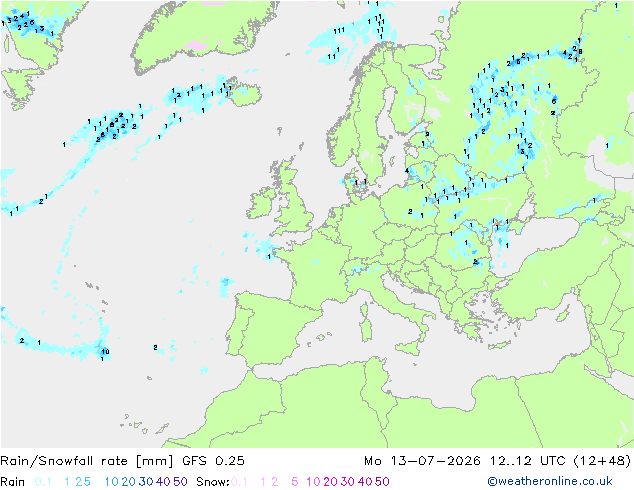
Task: Click the date 'Mo 13-07-2026'
Action: click(x=422, y=460)
